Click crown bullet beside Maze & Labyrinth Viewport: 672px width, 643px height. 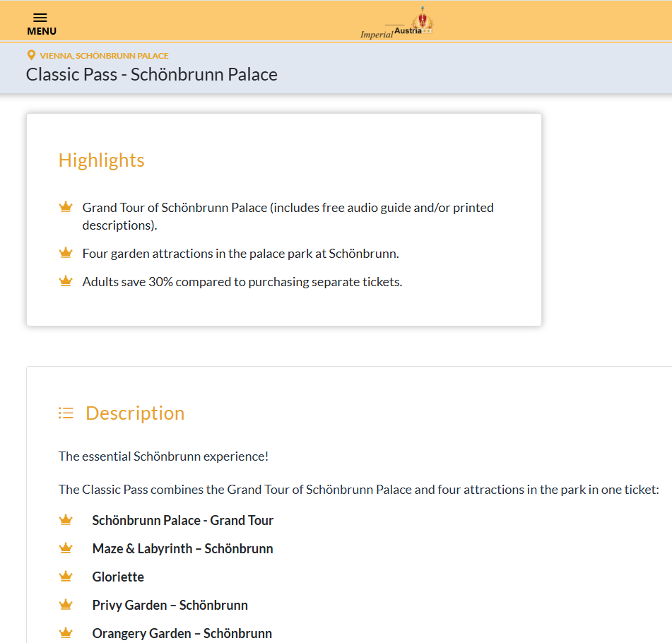66,548
